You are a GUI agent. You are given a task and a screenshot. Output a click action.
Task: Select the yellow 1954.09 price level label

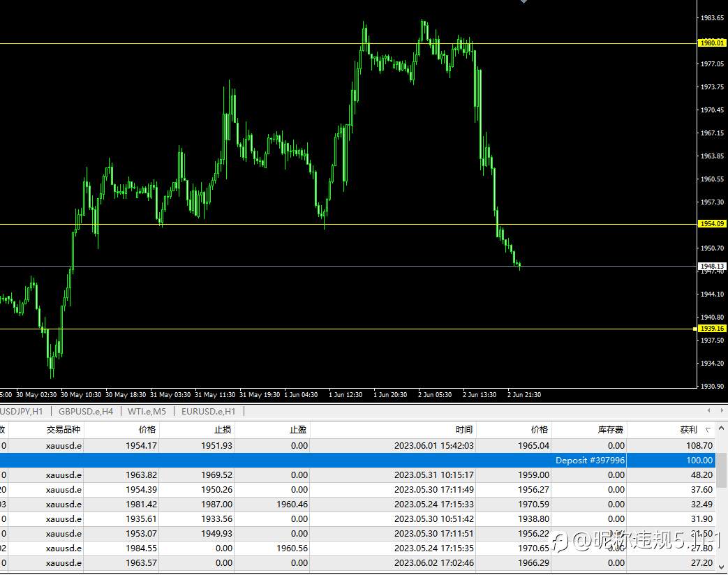pyautogui.click(x=712, y=224)
